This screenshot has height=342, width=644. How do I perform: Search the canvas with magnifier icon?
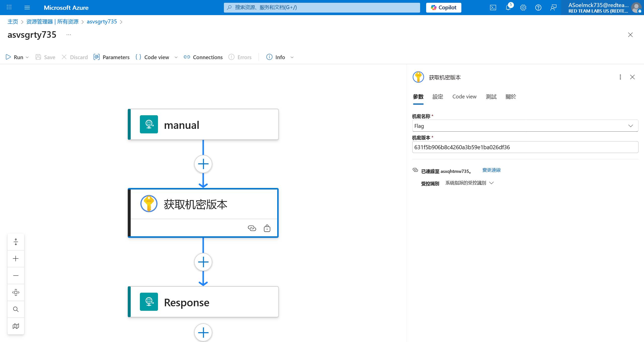coord(16,309)
